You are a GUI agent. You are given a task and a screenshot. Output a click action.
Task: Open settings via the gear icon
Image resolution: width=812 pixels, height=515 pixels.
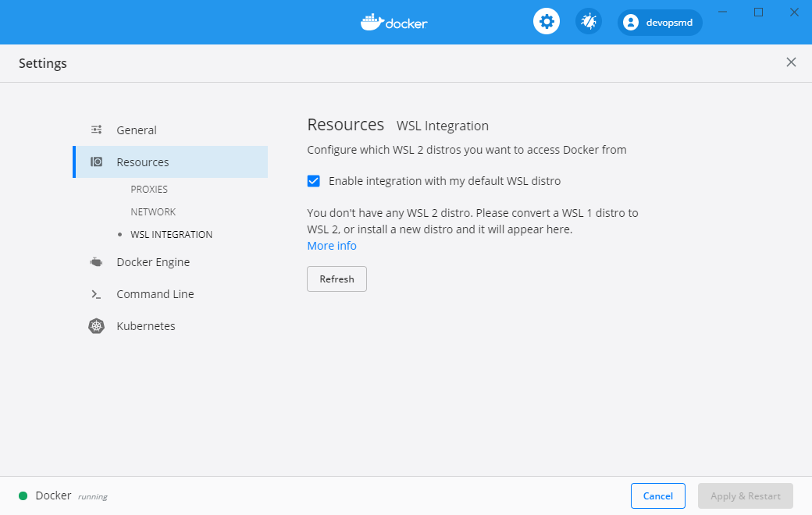click(x=547, y=22)
